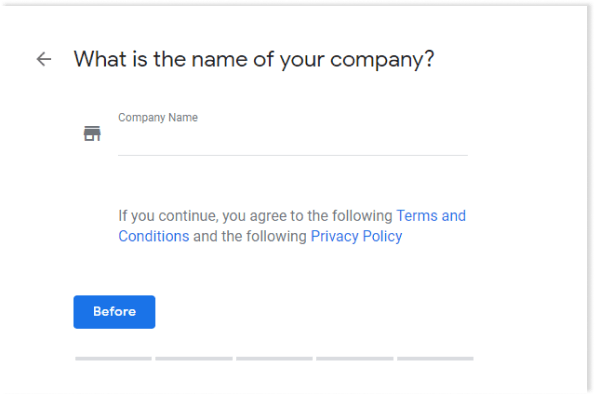
Task: Select the fourth progress step segment
Action: click(x=355, y=359)
